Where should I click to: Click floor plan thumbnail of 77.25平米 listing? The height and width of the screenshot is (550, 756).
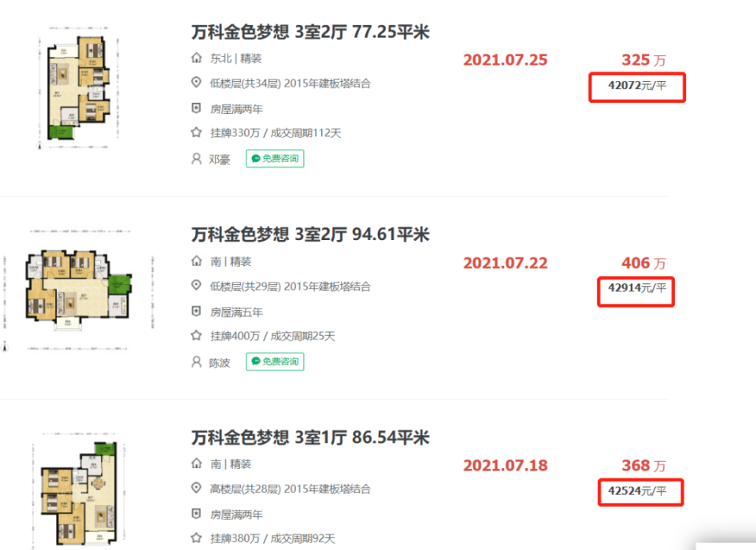pyautogui.click(x=79, y=87)
